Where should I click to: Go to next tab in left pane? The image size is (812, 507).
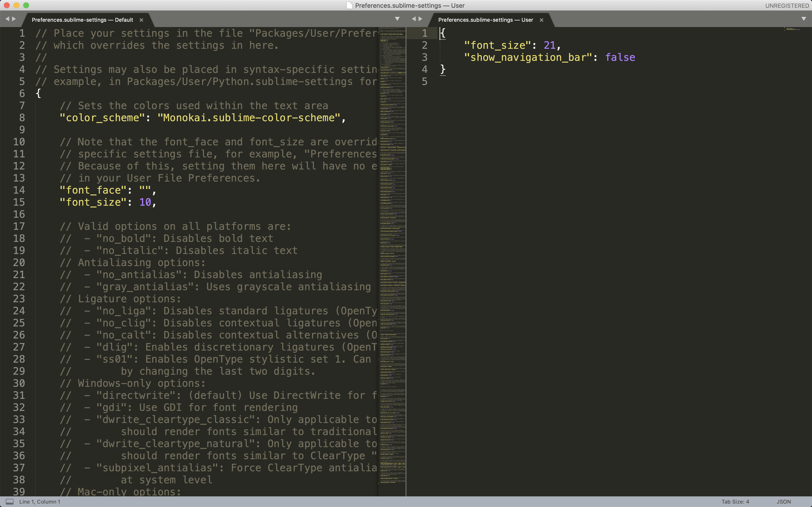tap(14, 19)
